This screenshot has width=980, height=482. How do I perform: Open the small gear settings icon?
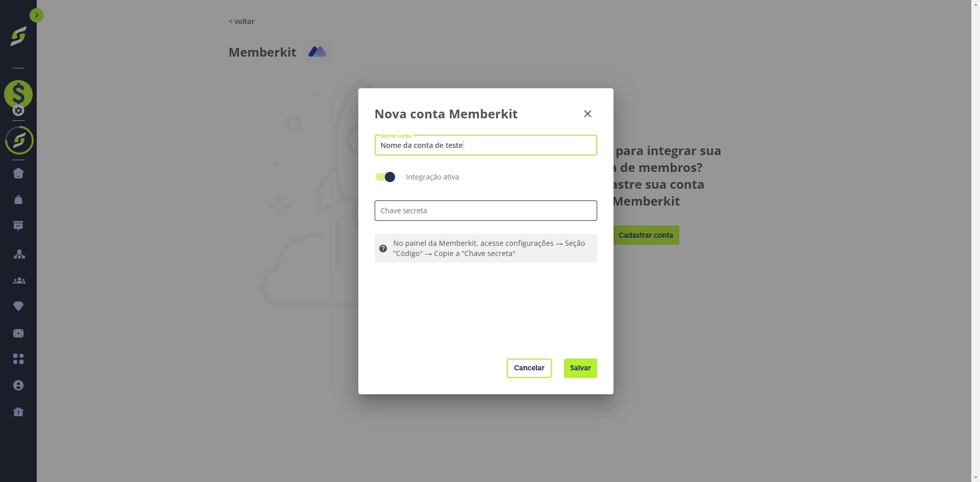[18, 110]
